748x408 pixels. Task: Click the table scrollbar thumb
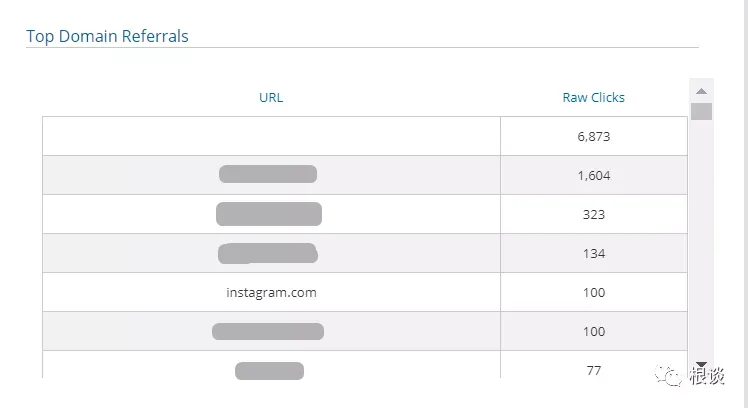tap(701, 111)
